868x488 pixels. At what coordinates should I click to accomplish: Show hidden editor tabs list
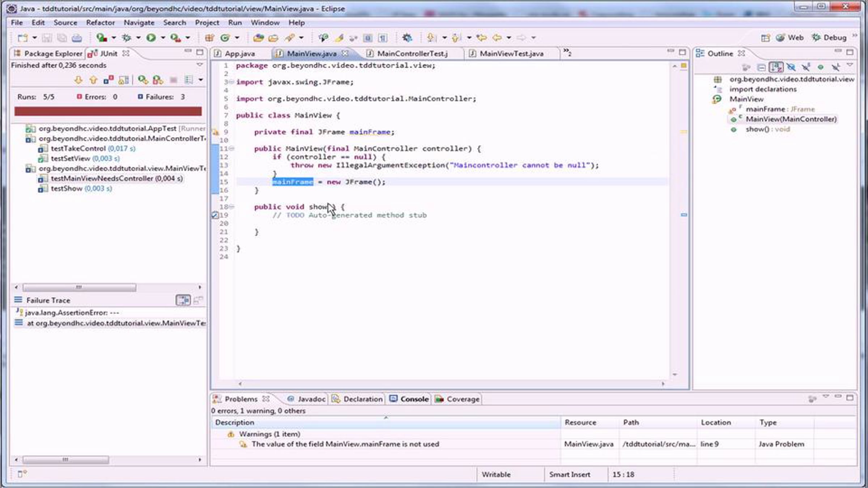(x=567, y=52)
